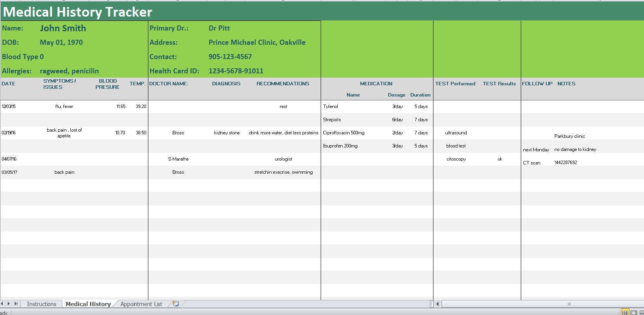Open the Instructions sheet tab
Image resolution: width=644 pixels, height=315 pixels.
pos(41,304)
